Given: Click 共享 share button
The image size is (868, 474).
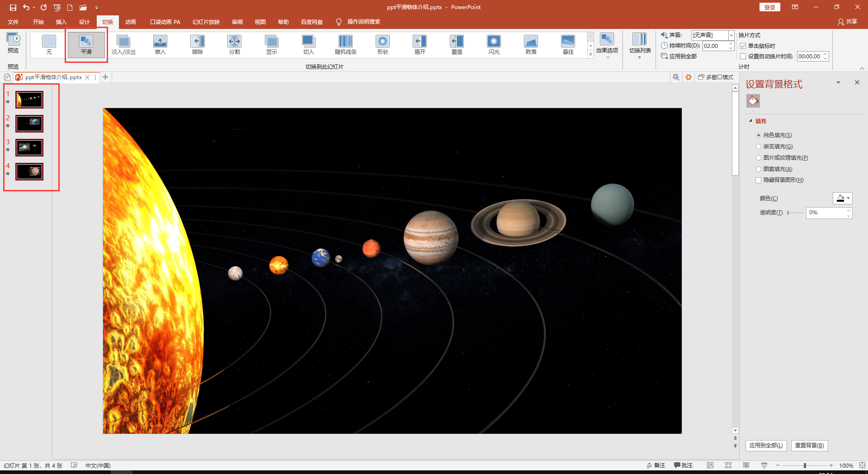Looking at the screenshot, I should click(x=847, y=22).
